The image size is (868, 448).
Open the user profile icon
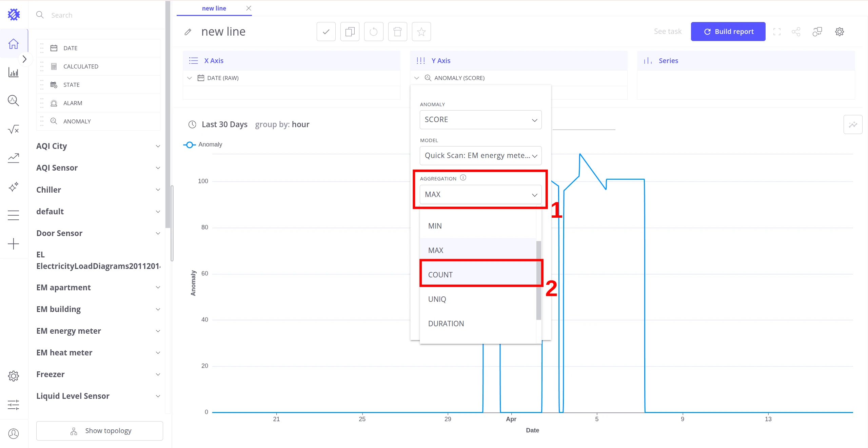(14, 433)
